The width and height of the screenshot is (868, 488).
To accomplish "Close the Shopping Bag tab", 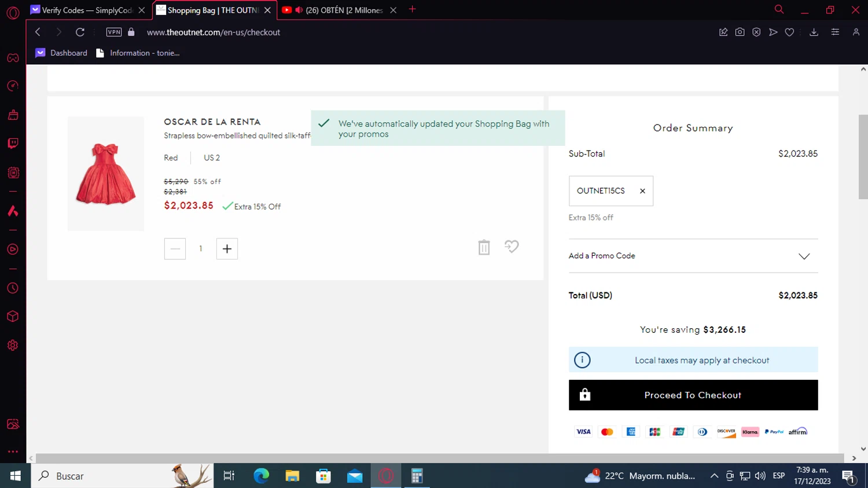I will tap(267, 10).
